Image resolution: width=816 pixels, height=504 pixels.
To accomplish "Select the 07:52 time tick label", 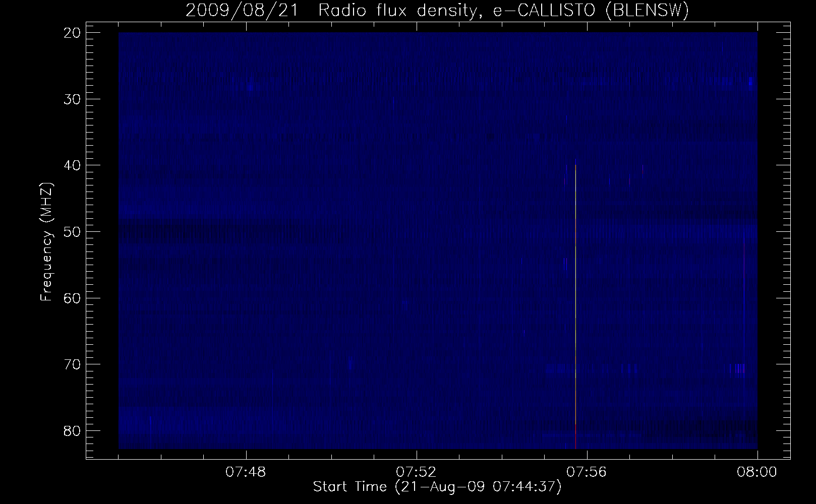I will click(x=417, y=472).
